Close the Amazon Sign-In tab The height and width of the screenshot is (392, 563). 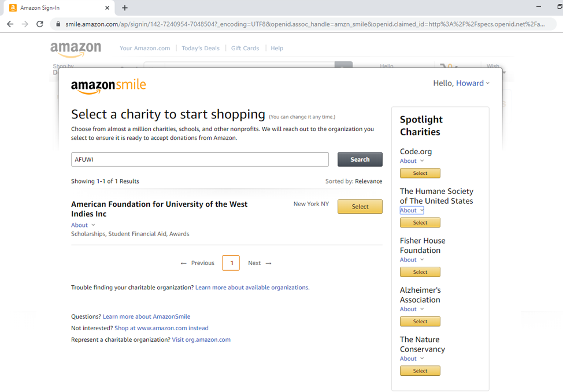(x=107, y=8)
